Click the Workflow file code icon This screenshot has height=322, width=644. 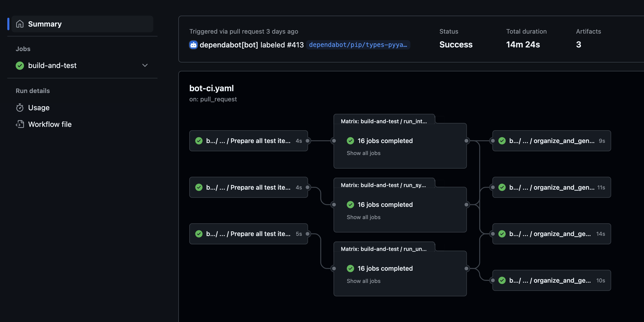pyautogui.click(x=20, y=124)
